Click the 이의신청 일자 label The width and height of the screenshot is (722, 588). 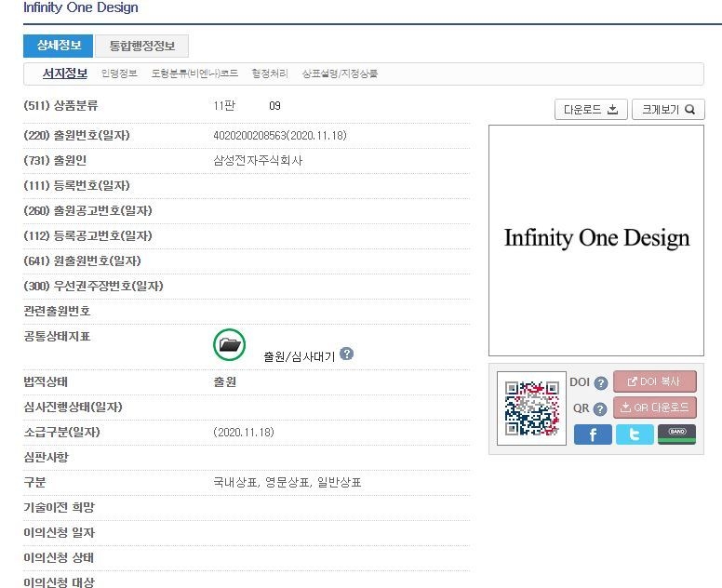click(59, 532)
